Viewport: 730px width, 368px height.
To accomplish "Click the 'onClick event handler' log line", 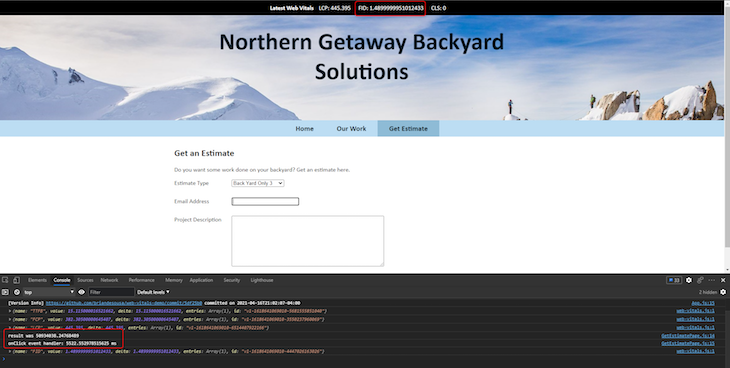I will point(62,343).
